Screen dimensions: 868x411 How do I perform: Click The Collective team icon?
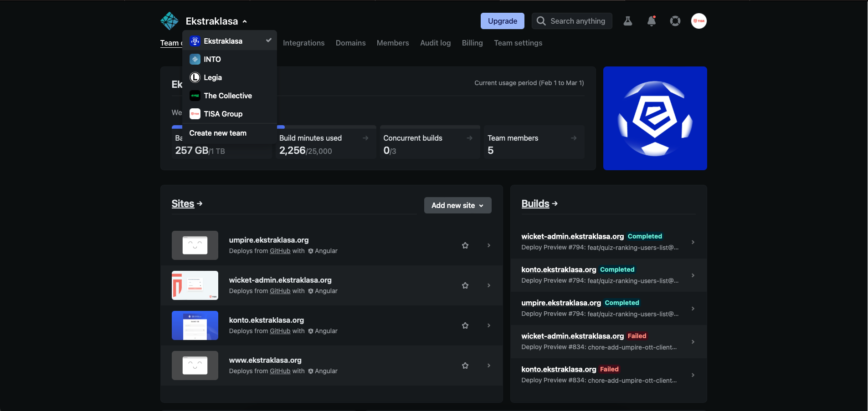pos(195,96)
